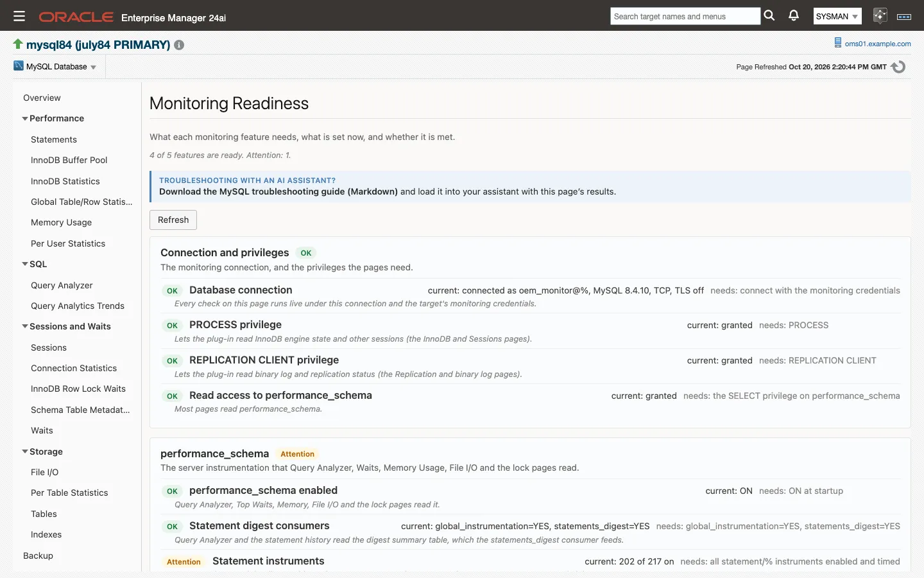The width and height of the screenshot is (924, 578).
Task: Click the Oracle logo
Action: [x=76, y=17]
